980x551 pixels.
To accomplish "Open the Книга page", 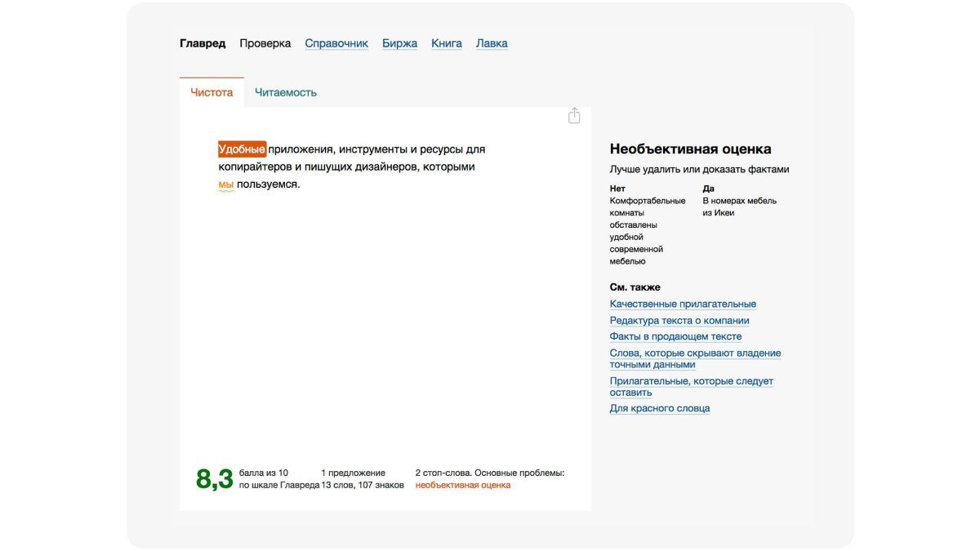I will 446,42.
